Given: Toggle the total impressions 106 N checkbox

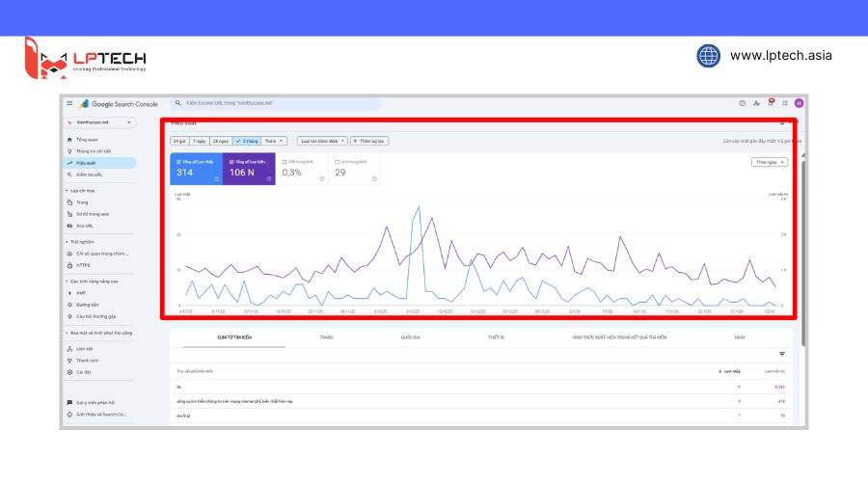Looking at the screenshot, I should 231,162.
